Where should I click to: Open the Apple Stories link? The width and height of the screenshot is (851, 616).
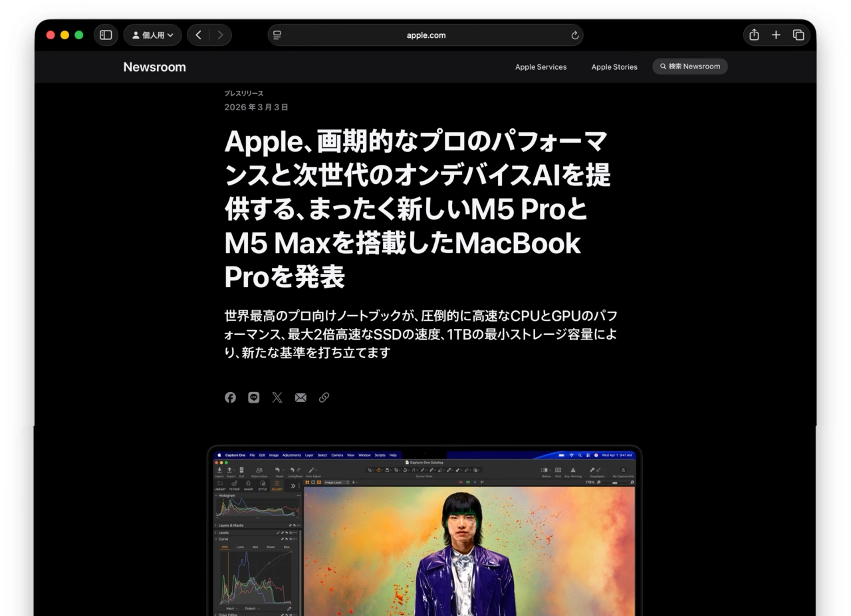point(614,66)
